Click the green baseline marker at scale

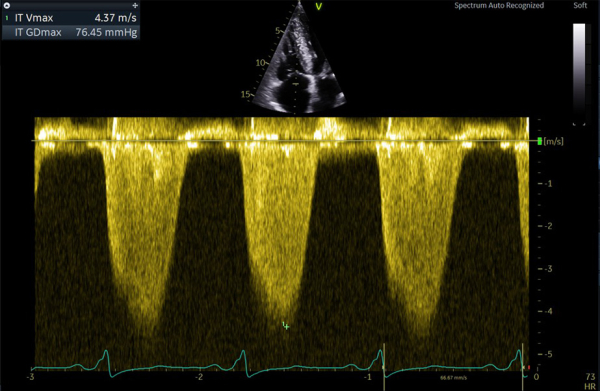tap(540, 141)
